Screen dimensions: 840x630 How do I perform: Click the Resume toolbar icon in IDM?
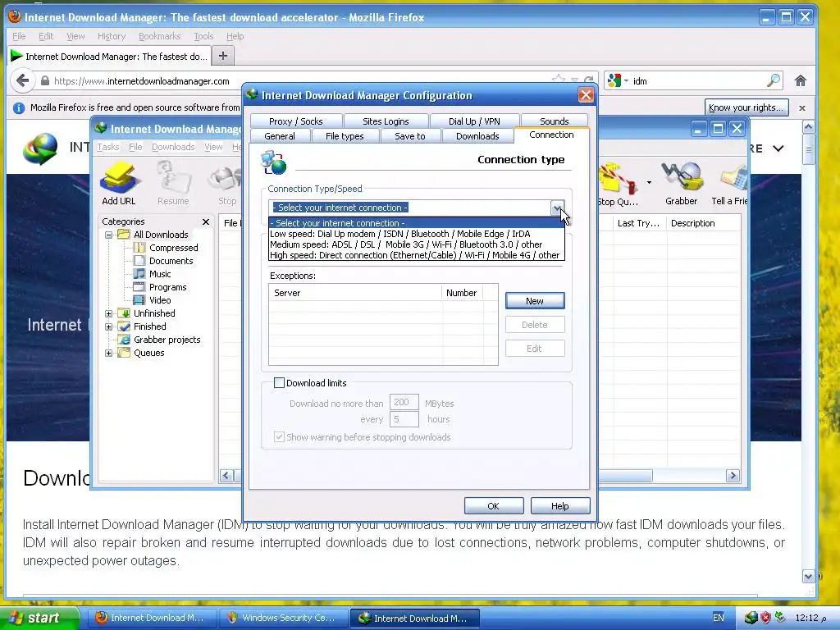[x=173, y=184]
